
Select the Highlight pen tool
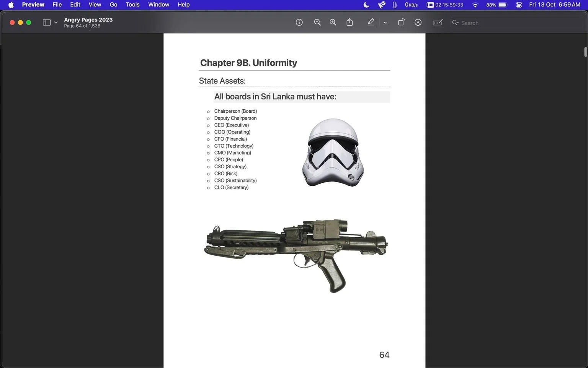tap(371, 23)
